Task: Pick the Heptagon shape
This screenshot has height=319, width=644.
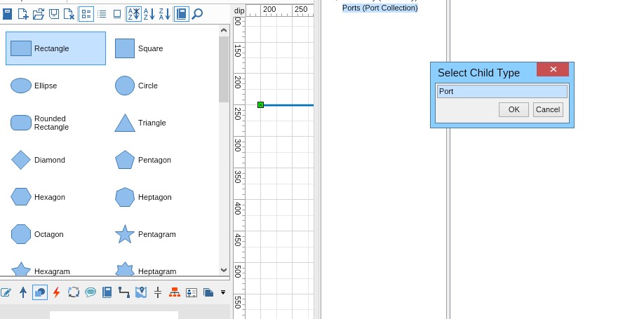Action: 143,197
